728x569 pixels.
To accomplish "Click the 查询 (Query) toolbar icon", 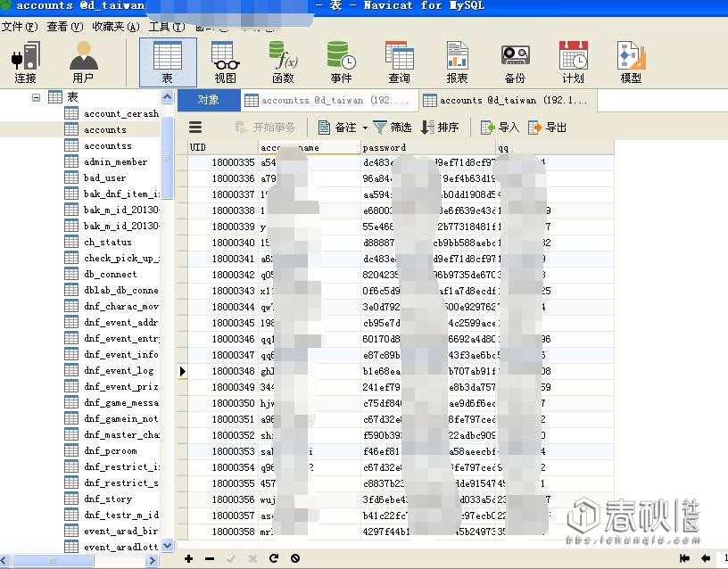I will [399, 62].
